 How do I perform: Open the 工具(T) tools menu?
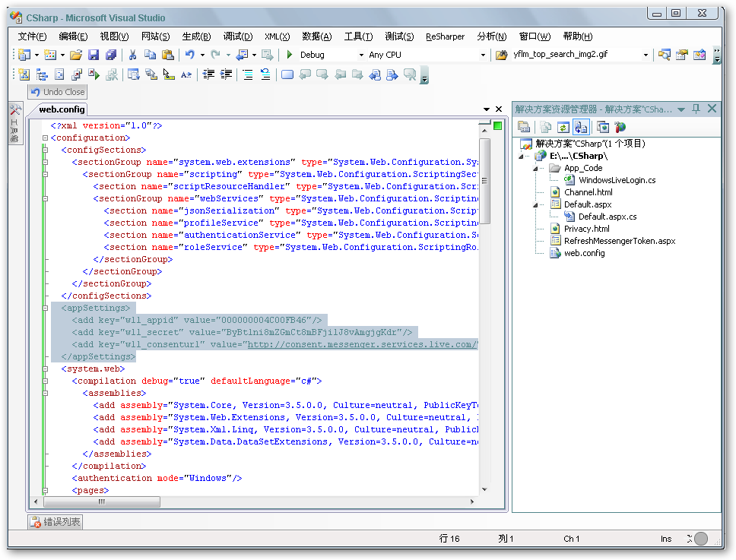(359, 36)
